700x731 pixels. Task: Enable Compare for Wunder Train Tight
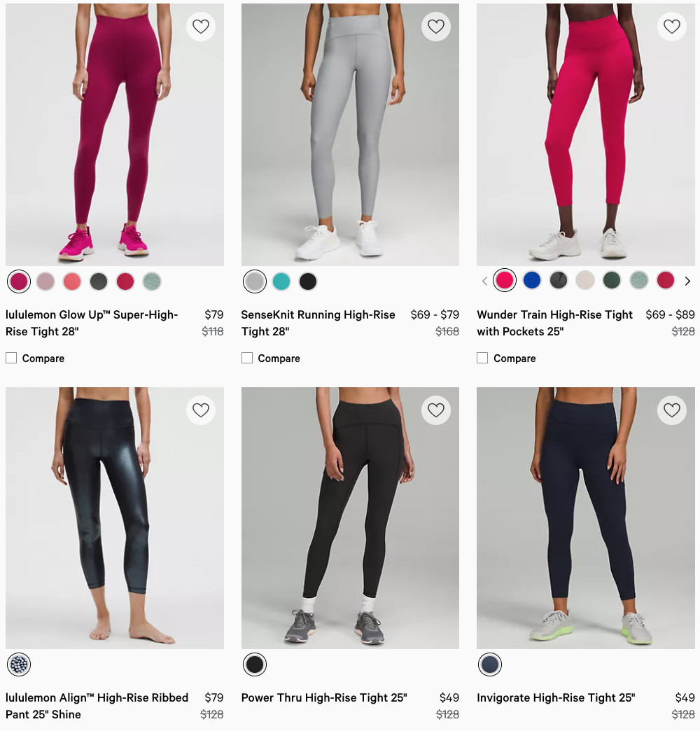tap(482, 358)
